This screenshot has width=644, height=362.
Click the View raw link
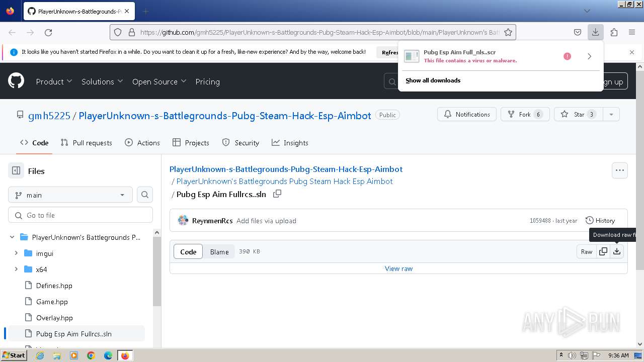pyautogui.click(x=398, y=268)
